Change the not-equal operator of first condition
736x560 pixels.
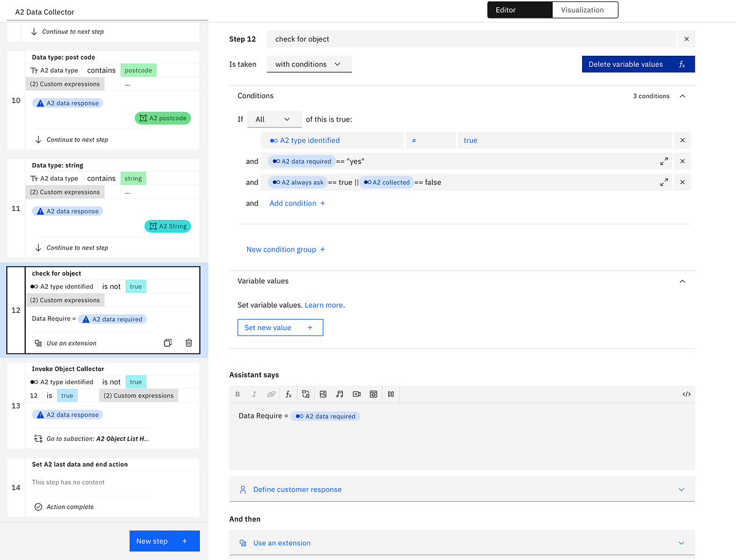point(430,140)
